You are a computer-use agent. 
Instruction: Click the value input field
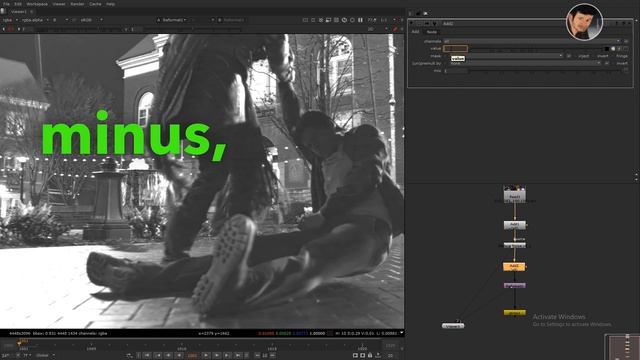click(x=455, y=49)
